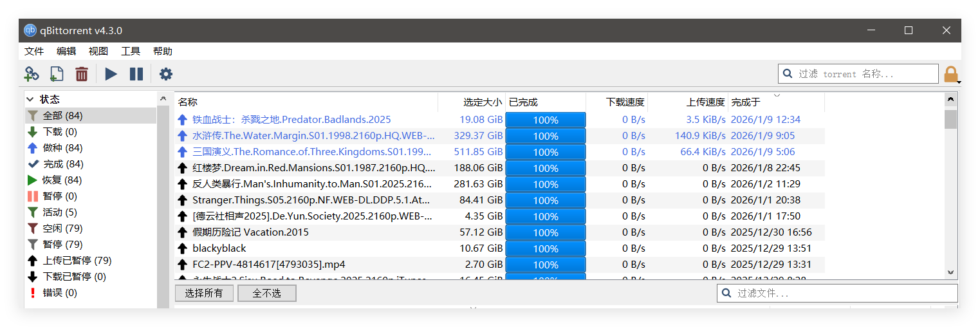Collapse the 状态 section chevron

30,100
